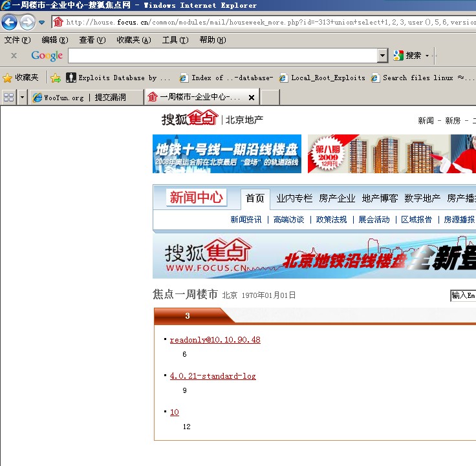This screenshot has width=476, height=466.
Task: Select the 房产企业 navigation tab
Action: tap(337, 198)
